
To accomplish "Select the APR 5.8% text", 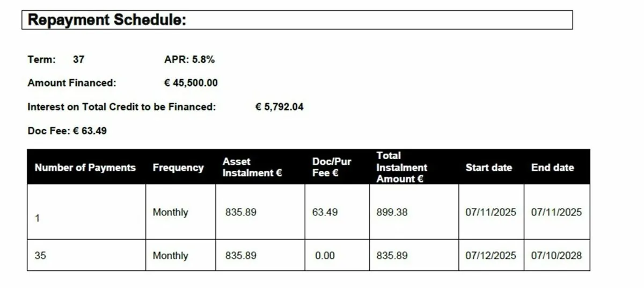I will coord(189,60).
